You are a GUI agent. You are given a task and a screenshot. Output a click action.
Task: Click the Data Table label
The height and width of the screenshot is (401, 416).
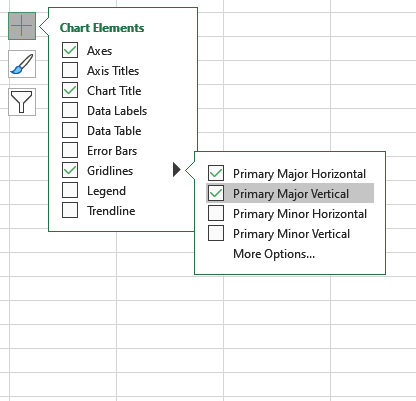pos(114,131)
